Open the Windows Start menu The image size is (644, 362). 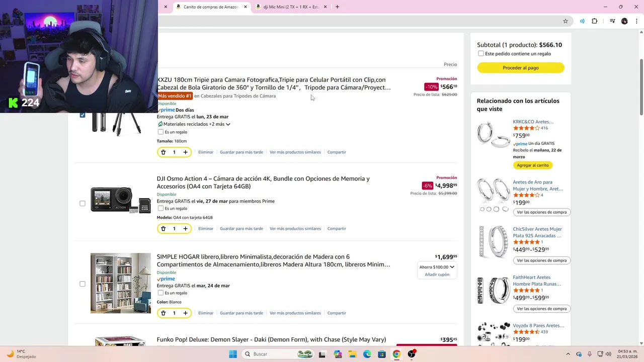tap(233, 354)
